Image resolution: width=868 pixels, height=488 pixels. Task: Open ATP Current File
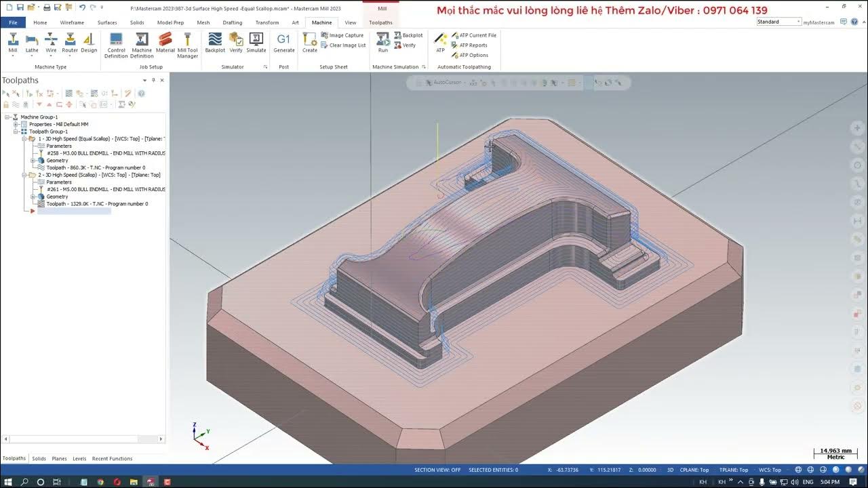[473, 35]
